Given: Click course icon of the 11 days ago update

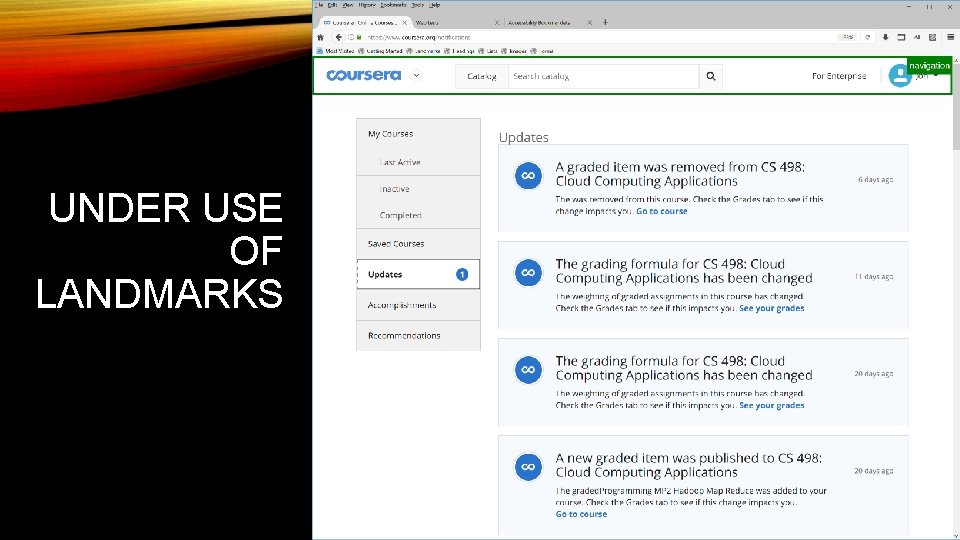Looking at the screenshot, I should (x=528, y=272).
